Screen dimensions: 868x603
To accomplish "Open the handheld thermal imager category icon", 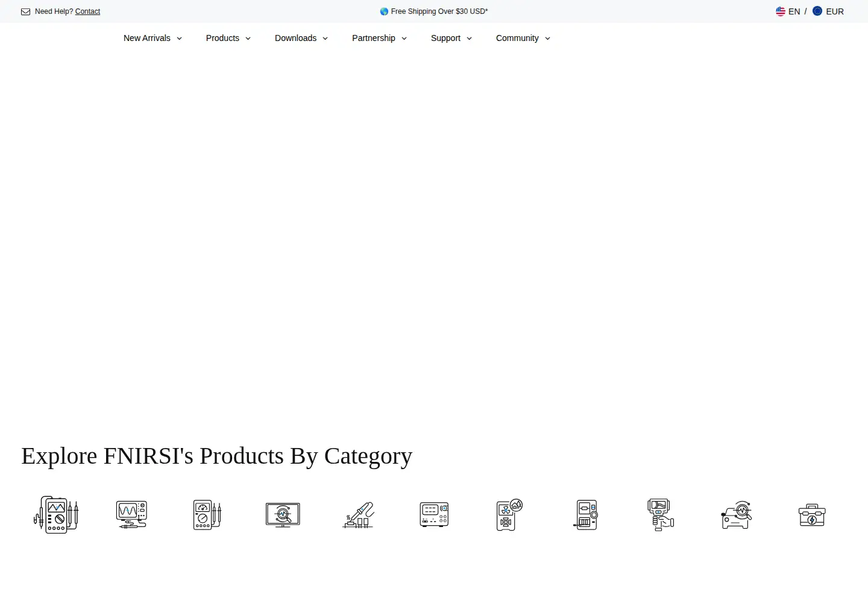I will point(661,515).
